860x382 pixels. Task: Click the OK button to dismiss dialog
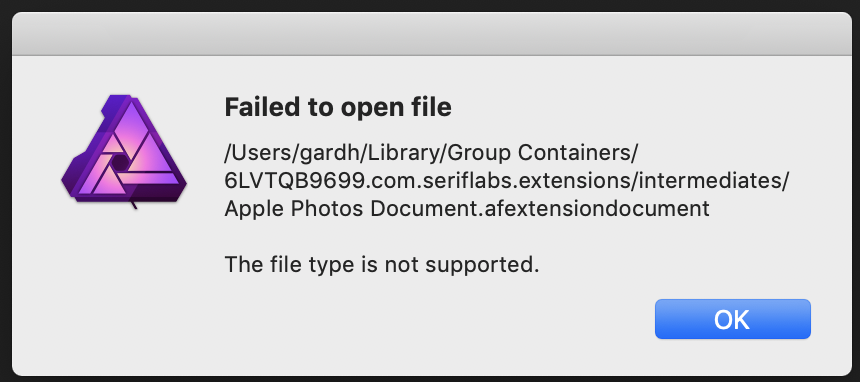pos(732,319)
